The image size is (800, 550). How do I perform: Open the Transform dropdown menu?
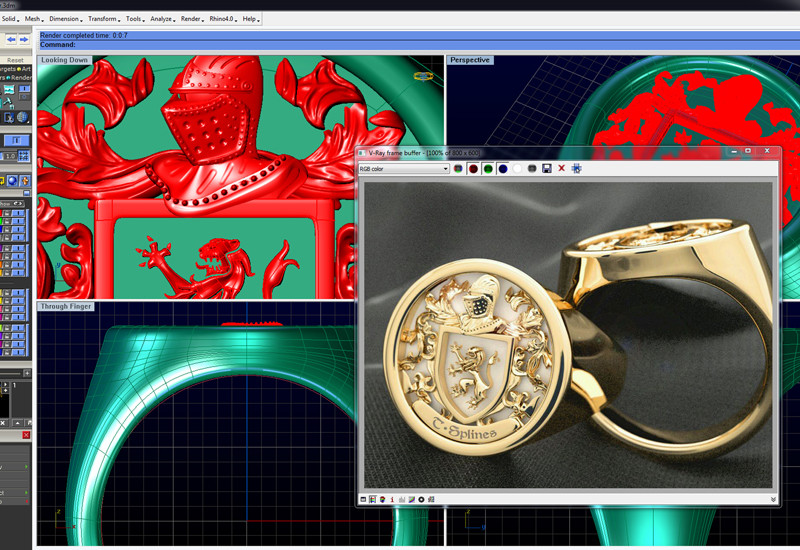[x=103, y=19]
